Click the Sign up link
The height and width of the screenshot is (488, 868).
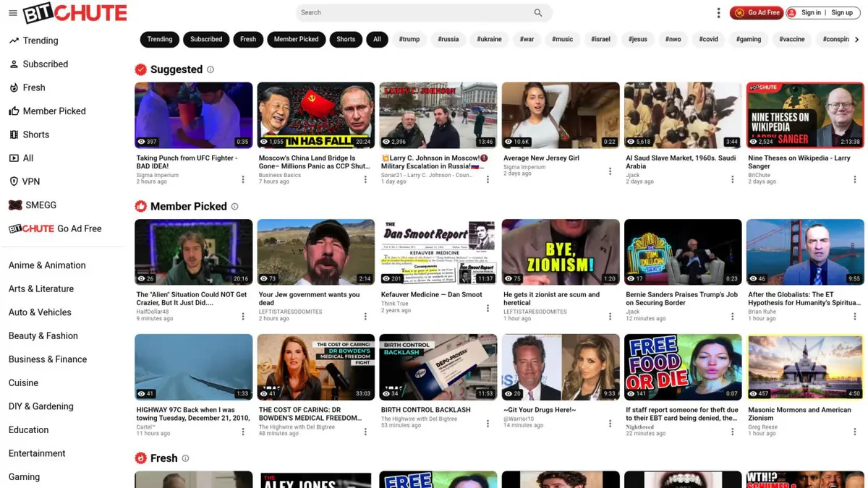[x=842, y=12]
